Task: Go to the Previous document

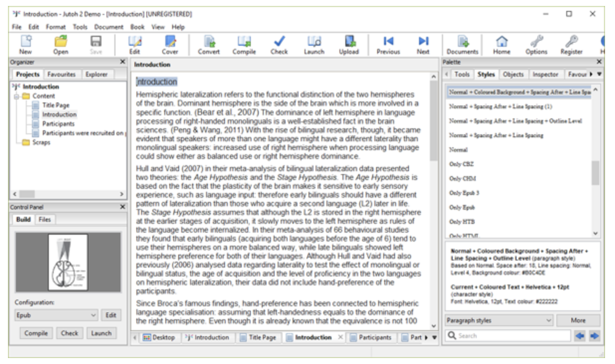Action: (x=388, y=44)
